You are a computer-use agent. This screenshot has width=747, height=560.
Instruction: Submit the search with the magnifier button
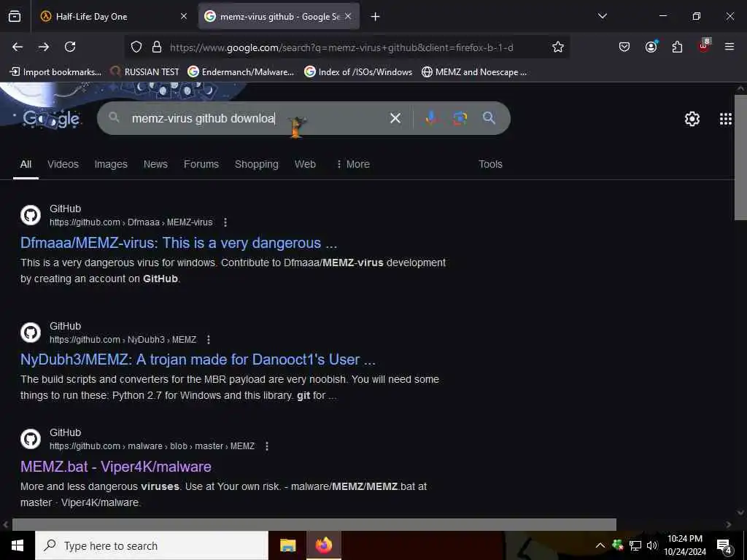(x=489, y=118)
